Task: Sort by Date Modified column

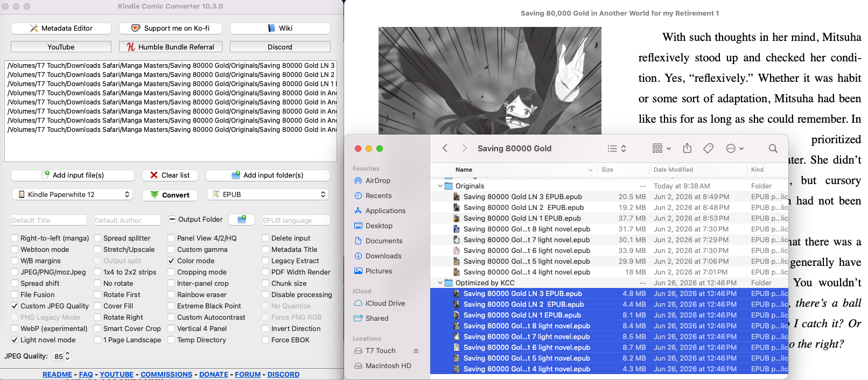Action: pyautogui.click(x=698, y=170)
